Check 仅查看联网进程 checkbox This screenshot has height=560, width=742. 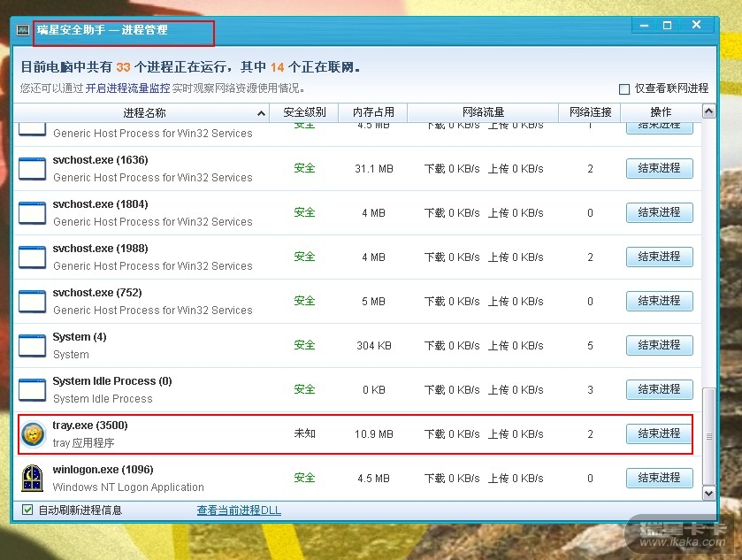coord(624,89)
